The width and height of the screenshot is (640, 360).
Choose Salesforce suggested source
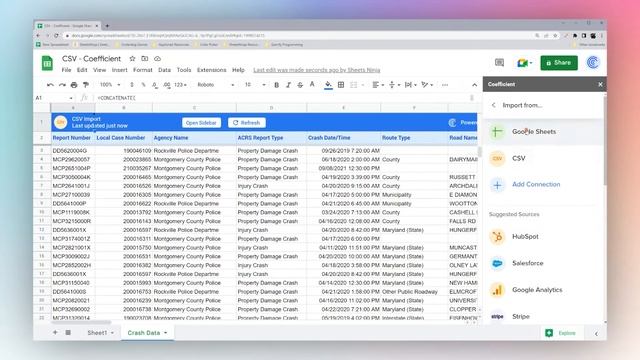543,263
